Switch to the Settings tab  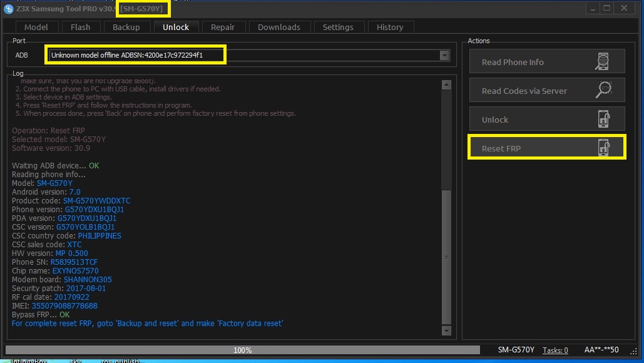[x=338, y=27]
